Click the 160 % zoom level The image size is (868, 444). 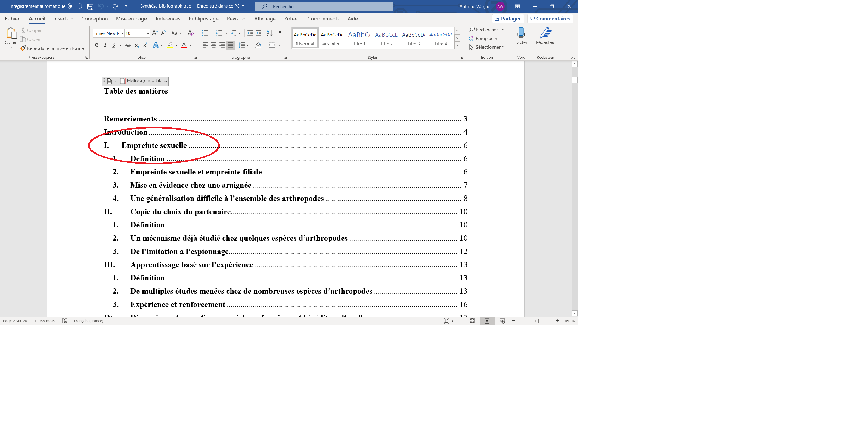[569, 320]
